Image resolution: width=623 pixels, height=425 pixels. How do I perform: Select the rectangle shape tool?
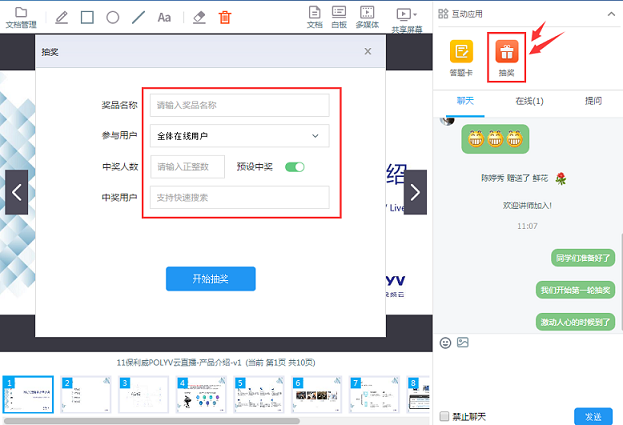(x=87, y=17)
